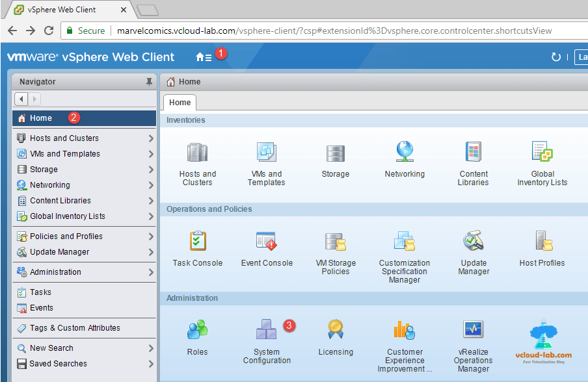Expand the Policies and Profiles chevron
This screenshot has width=588, height=382.
click(x=150, y=236)
